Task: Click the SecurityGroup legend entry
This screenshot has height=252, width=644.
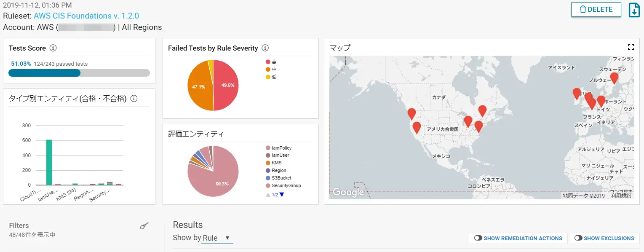Action: pyautogui.click(x=283, y=185)
